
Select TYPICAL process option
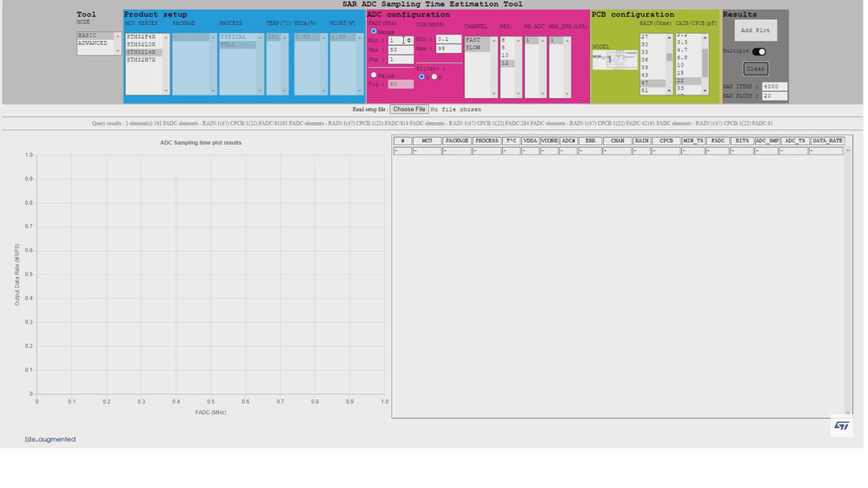238,37
